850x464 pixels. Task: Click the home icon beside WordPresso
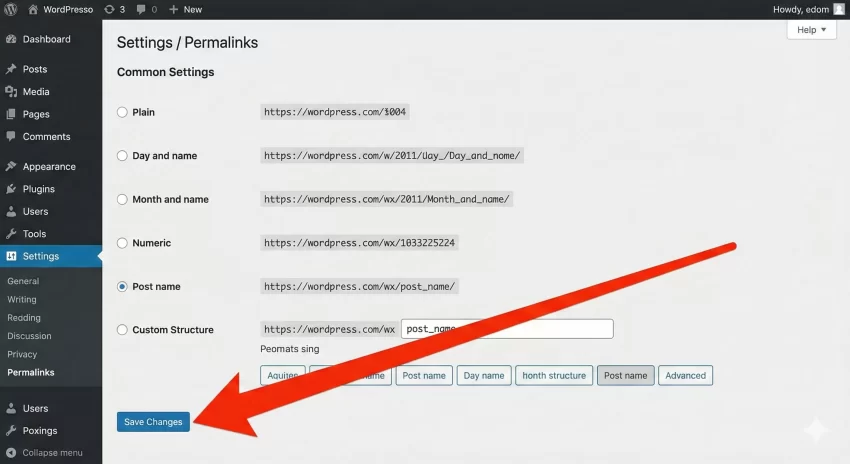pyautogui.click(x=33, y=9)
